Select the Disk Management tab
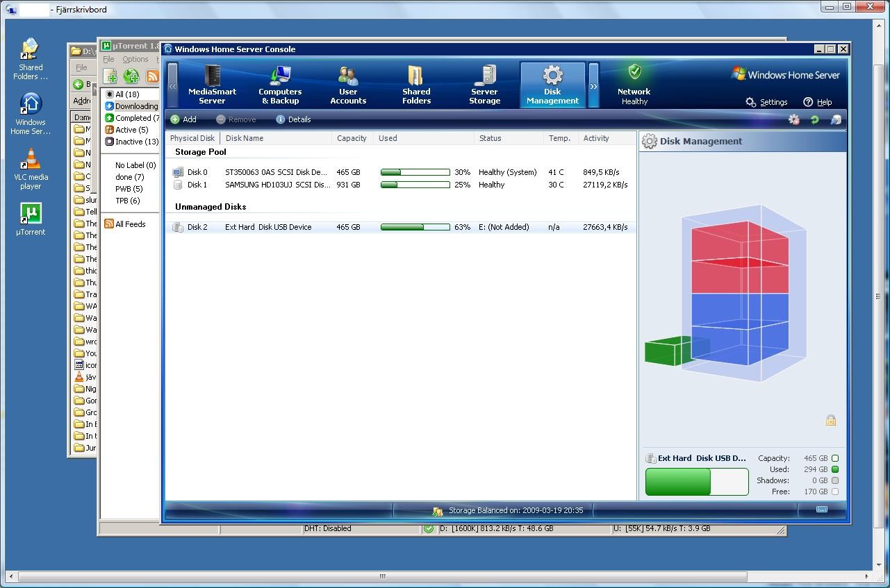Viewport: 890px width, 588px height. (552, 85)
